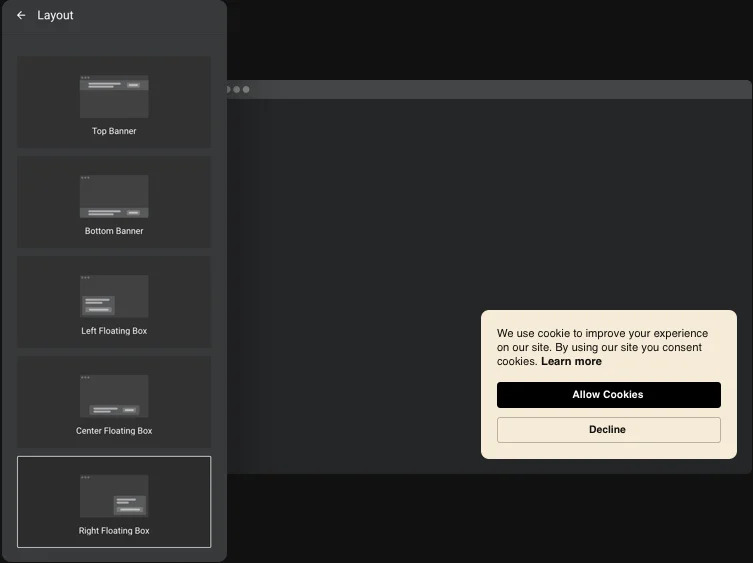The width and height of the screenshot is (753, 563).
Task: Select the Bottom Banner layout preview icon
Action: click(114, 196)
